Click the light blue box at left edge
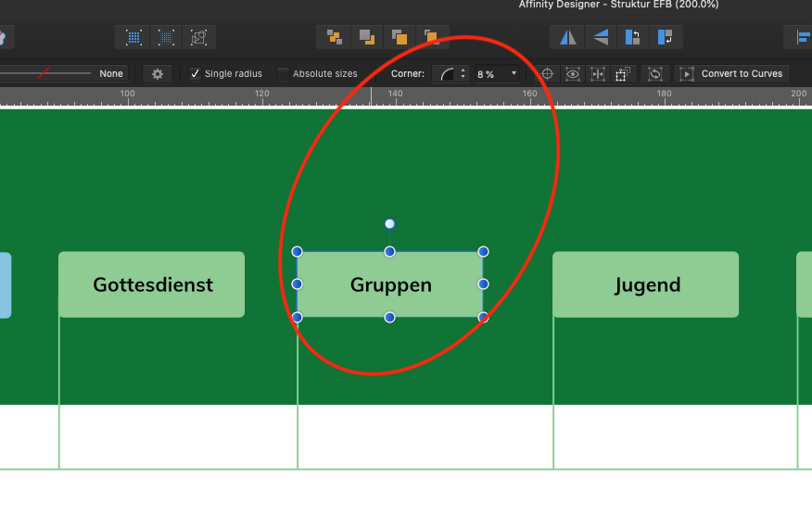812x505 pixels. (x=6, y=285)
